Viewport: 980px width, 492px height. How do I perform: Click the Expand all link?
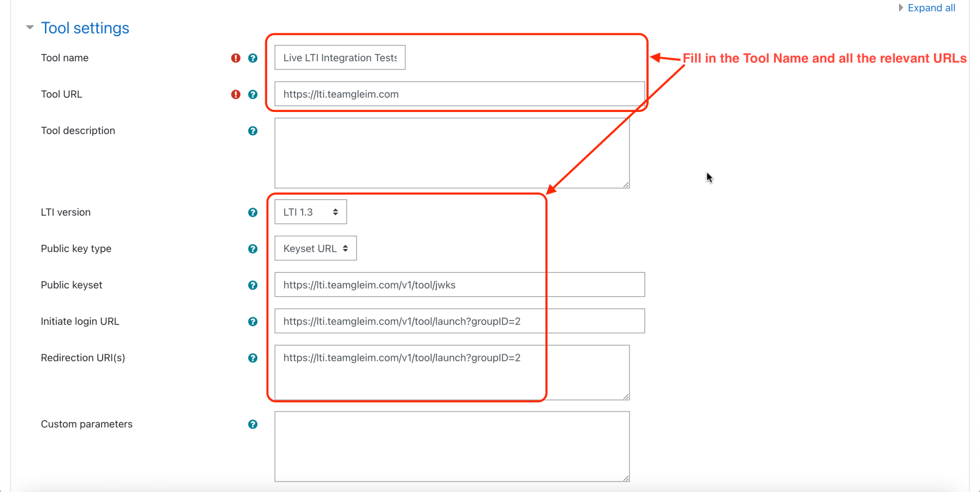click(931, 8)
